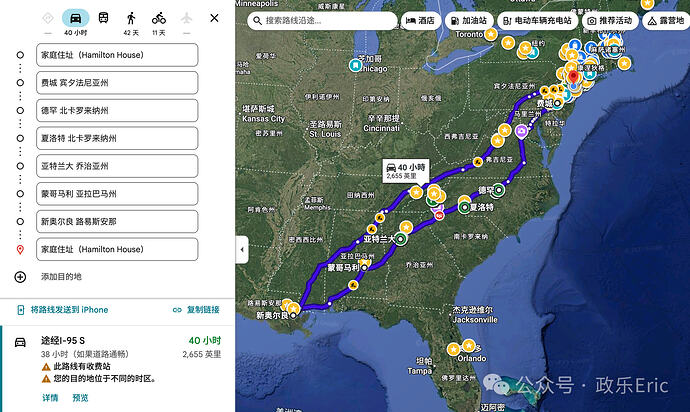Select walking mode showing 42 days

click(131, 19)
